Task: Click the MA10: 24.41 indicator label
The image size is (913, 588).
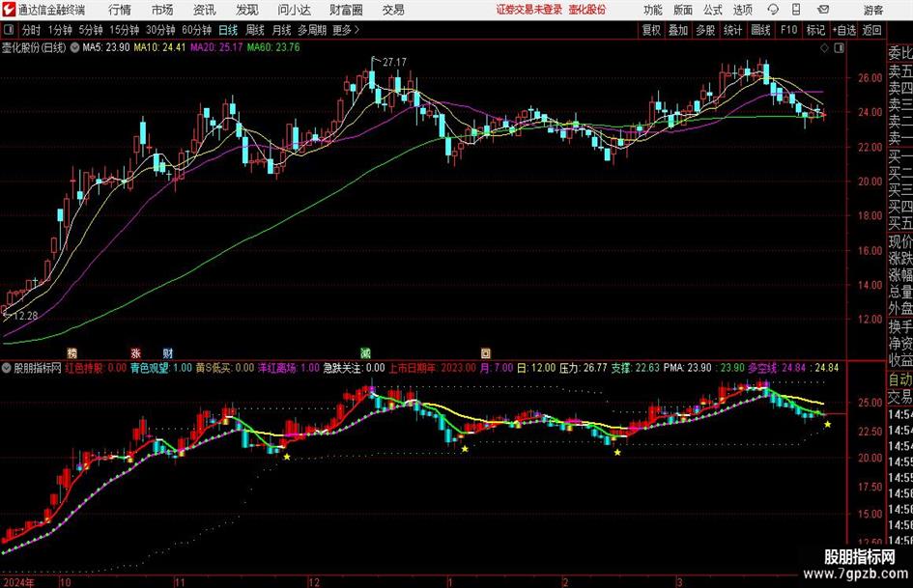Action: 159,47
